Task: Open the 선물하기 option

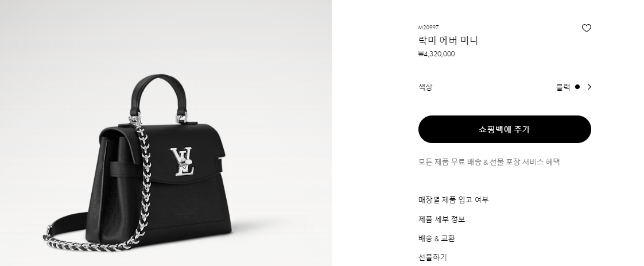Action: (x=432, y=257)
